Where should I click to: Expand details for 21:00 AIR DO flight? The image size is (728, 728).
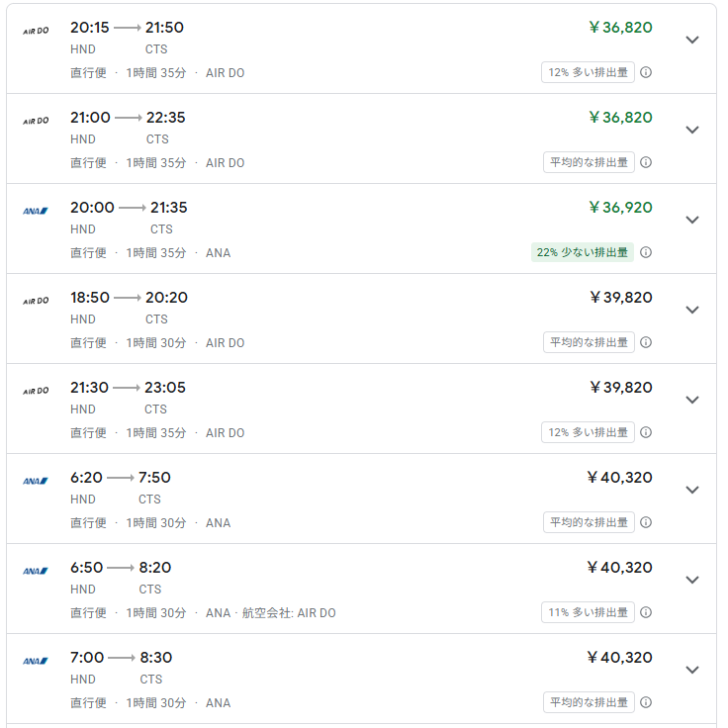pos(692,131)
